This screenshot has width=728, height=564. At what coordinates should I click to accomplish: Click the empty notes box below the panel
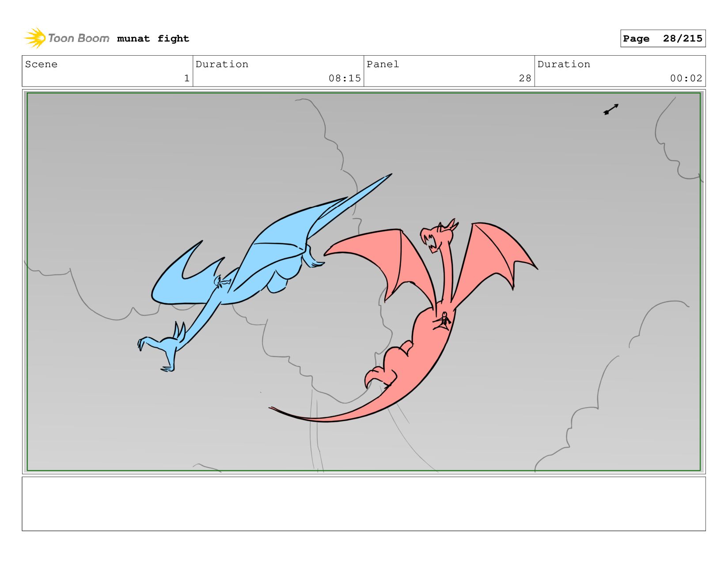point(364,504)
